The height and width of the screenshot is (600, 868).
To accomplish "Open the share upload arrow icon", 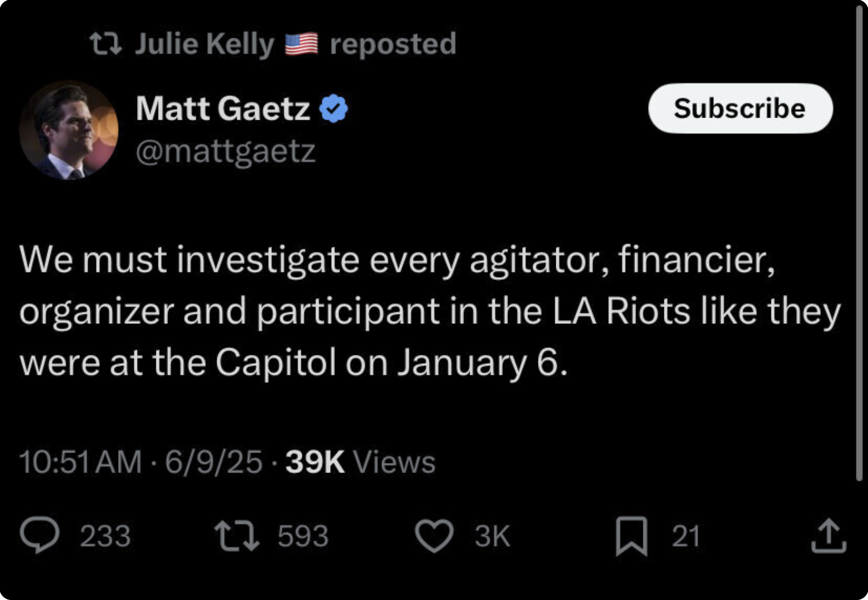I will pos(829,536).
